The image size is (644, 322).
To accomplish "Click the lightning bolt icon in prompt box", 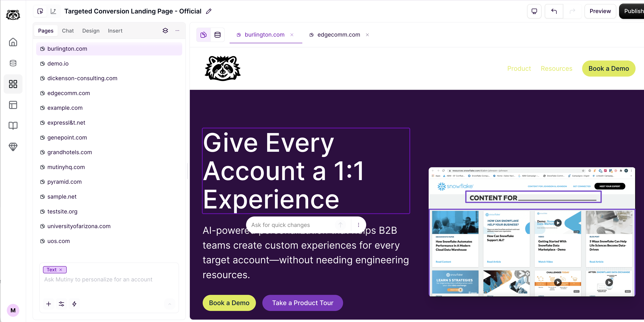I will coord(74,304).
